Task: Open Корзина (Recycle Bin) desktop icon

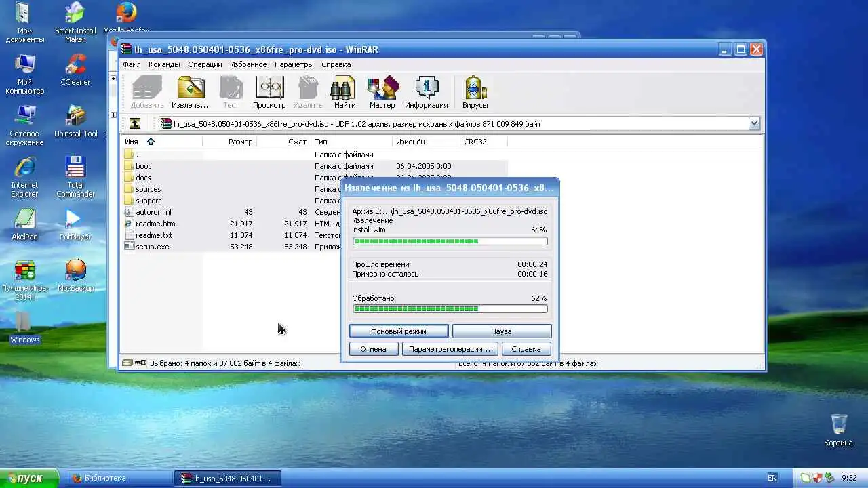Action: (838, 430)
